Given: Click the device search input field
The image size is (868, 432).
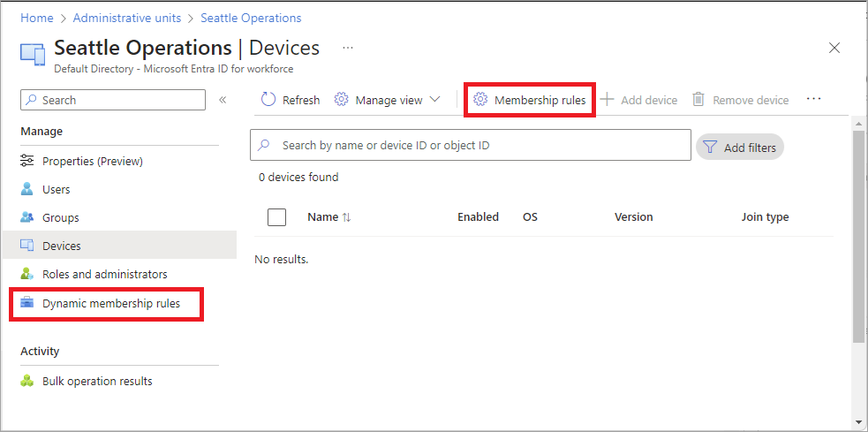Looking at the screenshot, I should coord(477,145).
